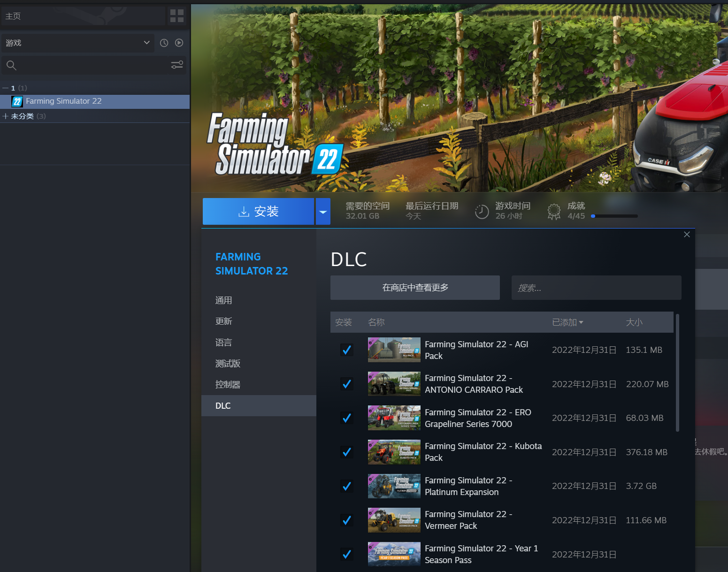The height and width of the screenshot is (572, 728).
Task: Expand the 未分类 category
Action: [x=5, y=116]
